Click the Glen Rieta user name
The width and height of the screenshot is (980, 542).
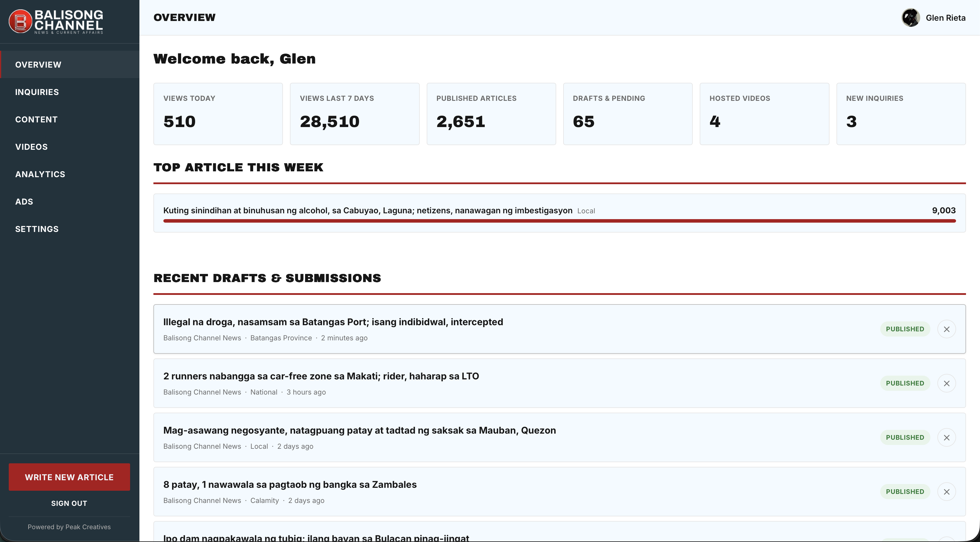pos(945,18)
